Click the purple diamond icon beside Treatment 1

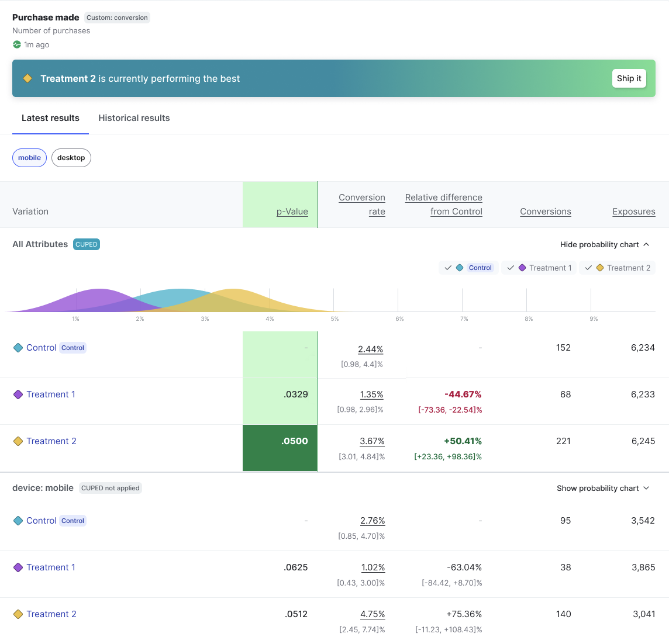pos(18,394)
